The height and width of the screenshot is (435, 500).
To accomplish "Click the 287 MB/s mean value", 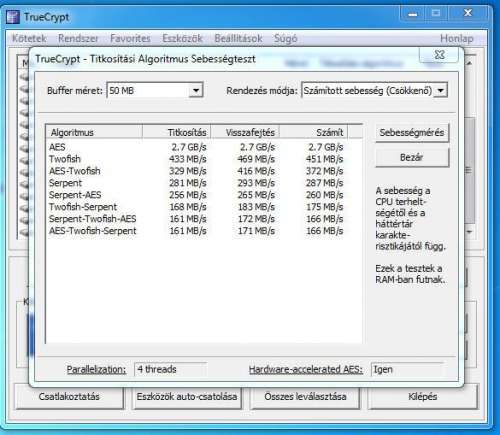I will point(324,183).
